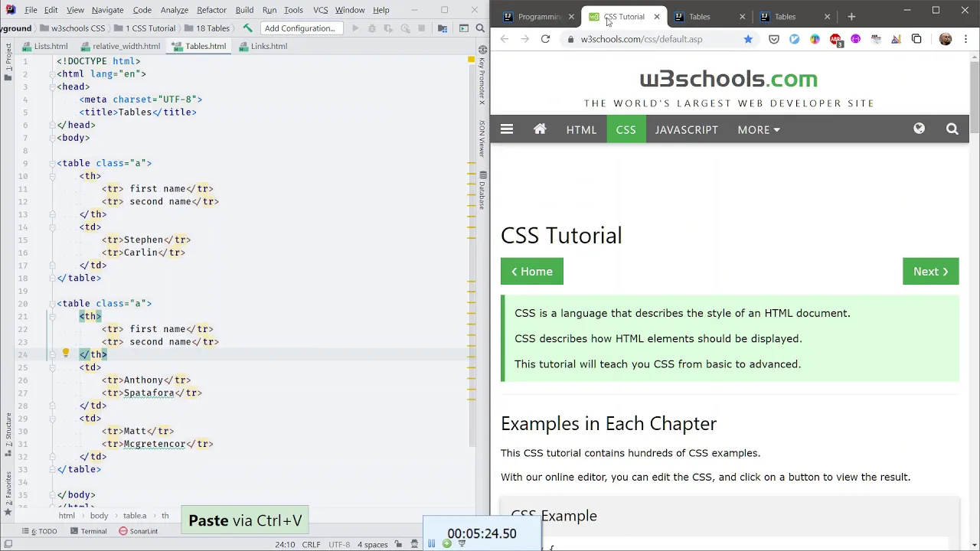Viewport: 980px width, 551px height.
Task: Switch to Lists.html editor tab
Action: pyautogui.click(x=44, y=46)
